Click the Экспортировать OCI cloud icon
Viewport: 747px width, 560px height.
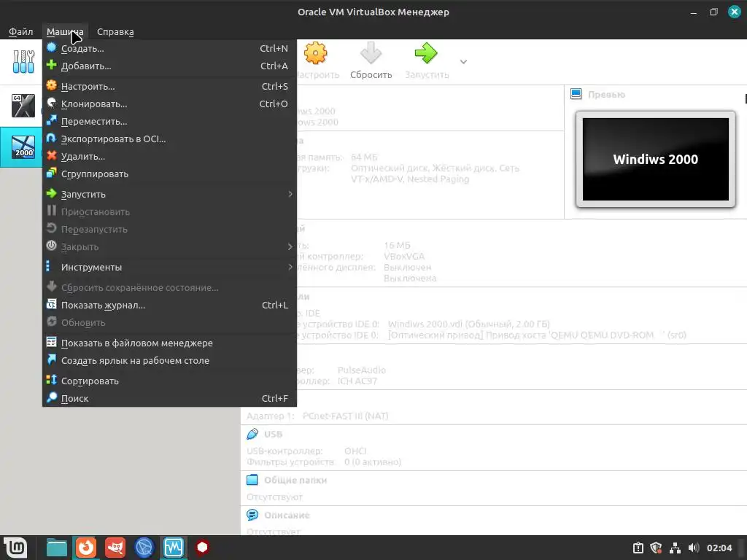coord(52,138)
